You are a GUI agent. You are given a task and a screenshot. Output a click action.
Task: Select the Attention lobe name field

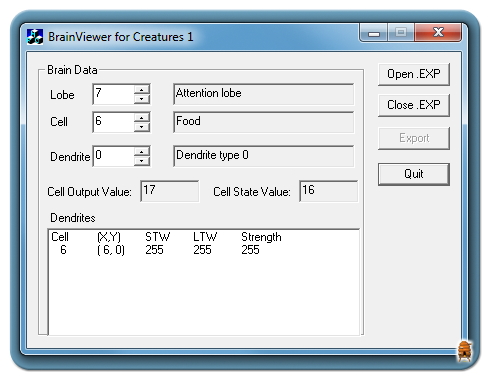point(264,94)
